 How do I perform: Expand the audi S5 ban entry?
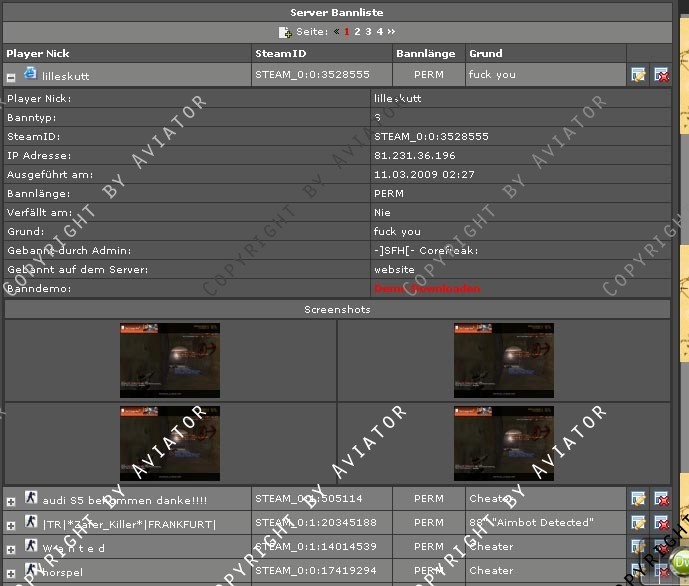coord(11,500)
